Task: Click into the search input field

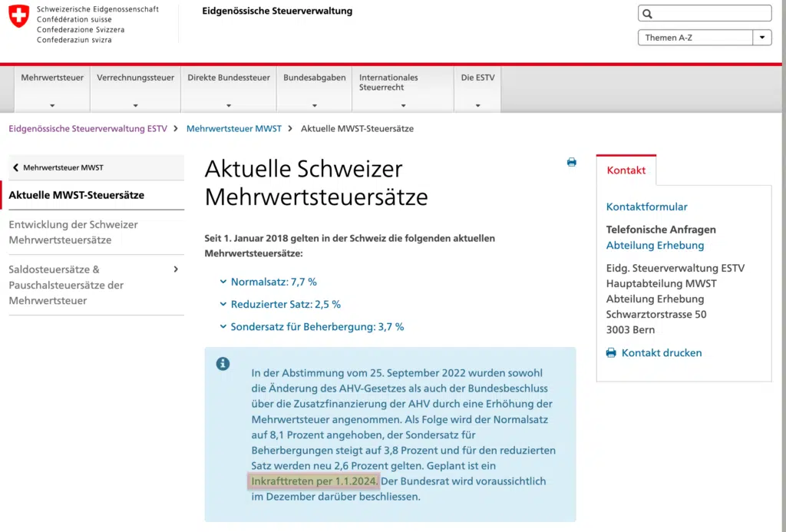Action: pos(712,14)
